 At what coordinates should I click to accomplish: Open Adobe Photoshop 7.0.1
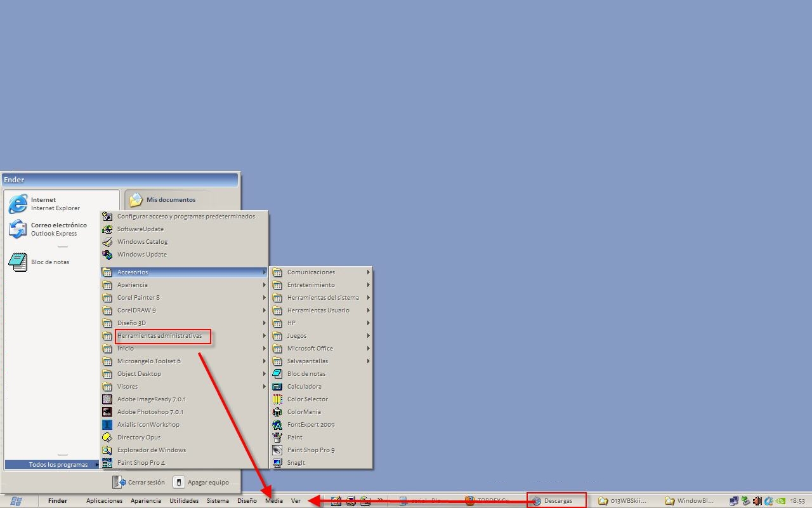point(150,412)
